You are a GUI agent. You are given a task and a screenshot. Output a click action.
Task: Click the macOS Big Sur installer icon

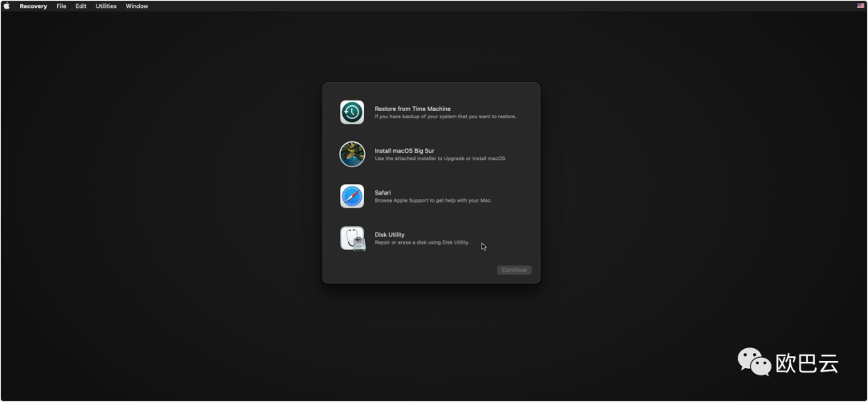click(x=352, y=154)
